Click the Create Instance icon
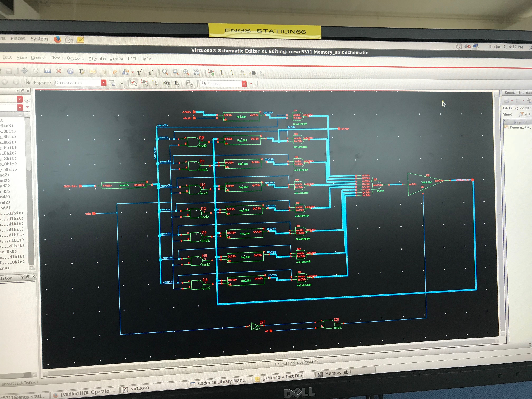 211,72
